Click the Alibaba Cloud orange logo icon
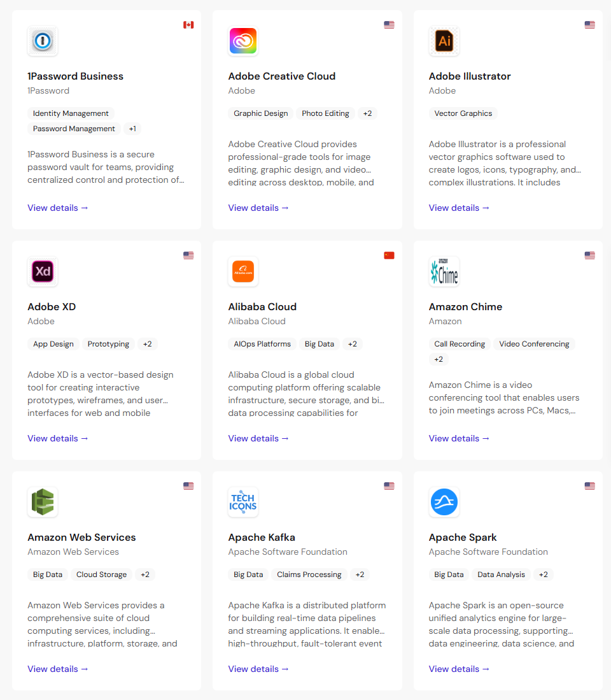Screen dimensions: 611x700 243,271
